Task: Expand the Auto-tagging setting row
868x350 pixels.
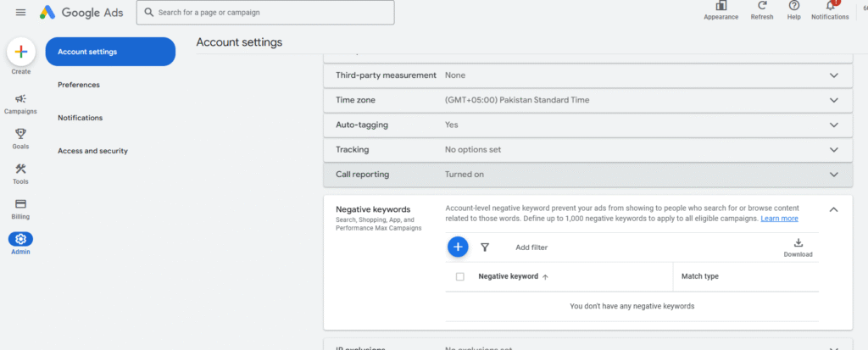Action: [x=833, y=125]
